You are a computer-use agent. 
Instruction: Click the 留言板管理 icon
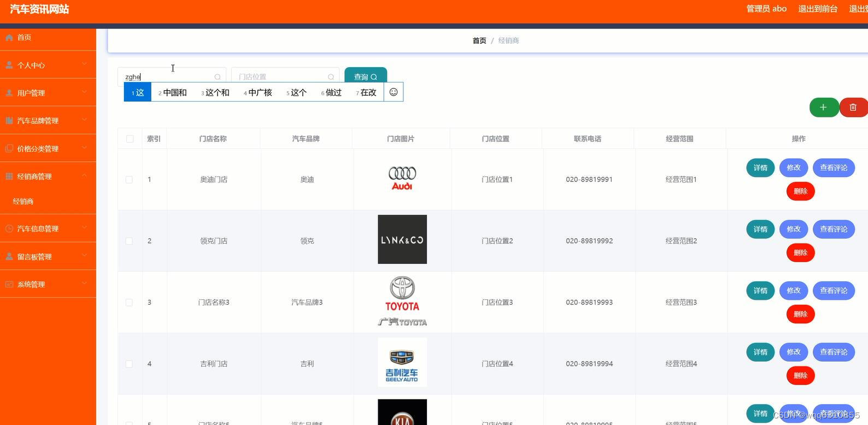[9, 256]
